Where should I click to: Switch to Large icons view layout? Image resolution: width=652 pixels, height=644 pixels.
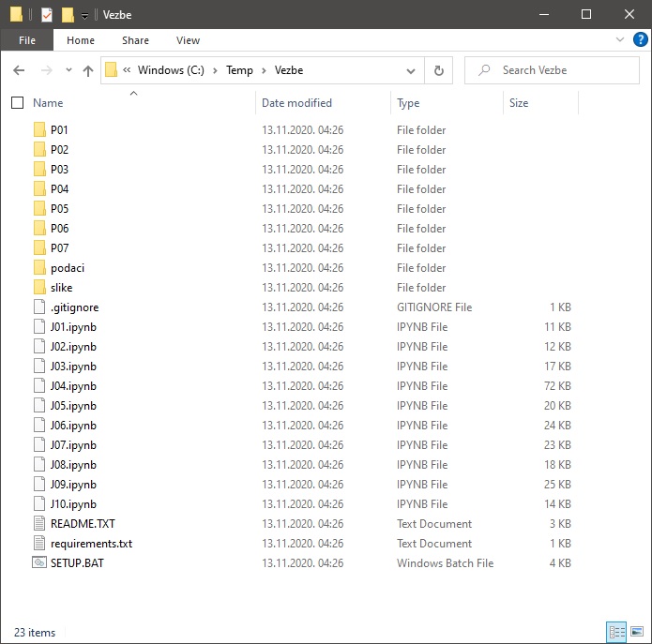point(636,632)
